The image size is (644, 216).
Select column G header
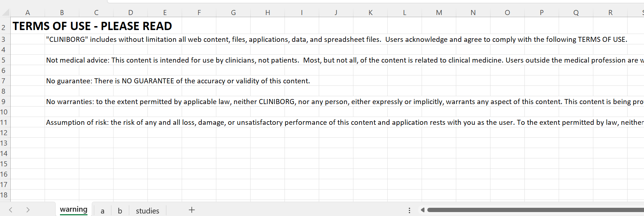pos(233,13)
